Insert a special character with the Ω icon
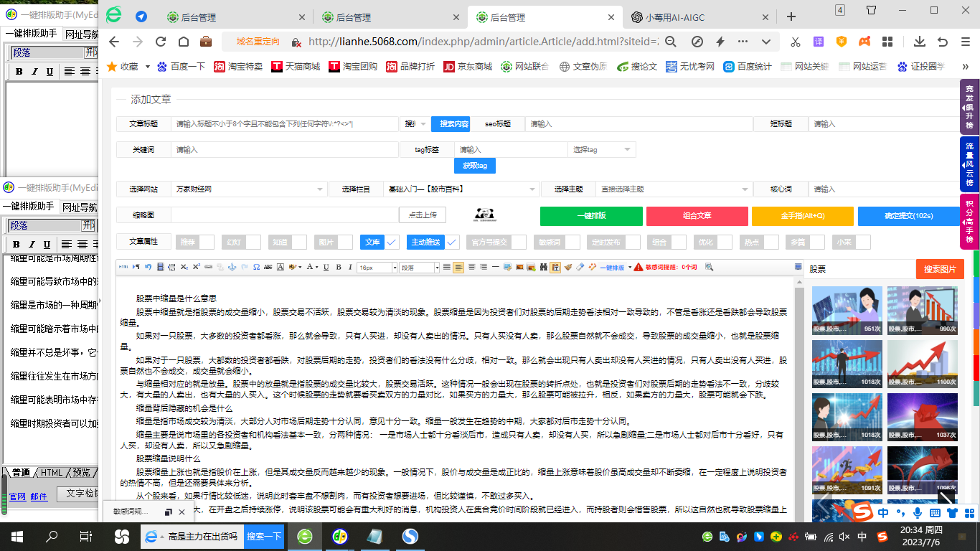 (255, 267)
